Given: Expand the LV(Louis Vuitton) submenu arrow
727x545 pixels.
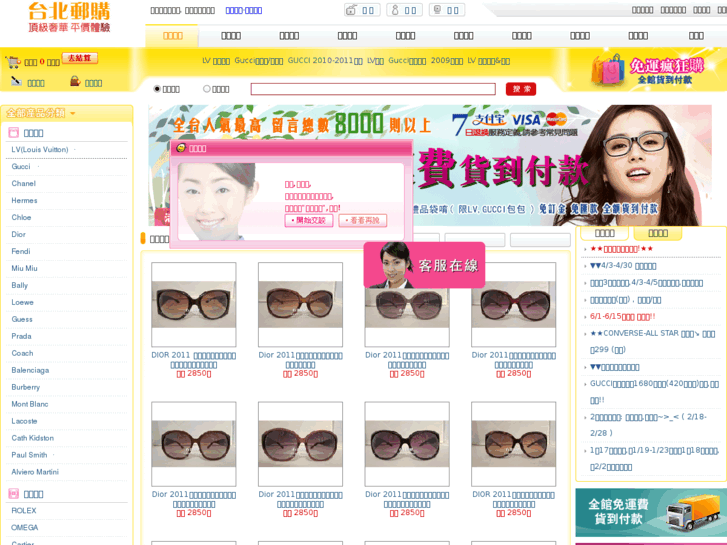Looking at the screenshot, I should [x=75, y=149].
